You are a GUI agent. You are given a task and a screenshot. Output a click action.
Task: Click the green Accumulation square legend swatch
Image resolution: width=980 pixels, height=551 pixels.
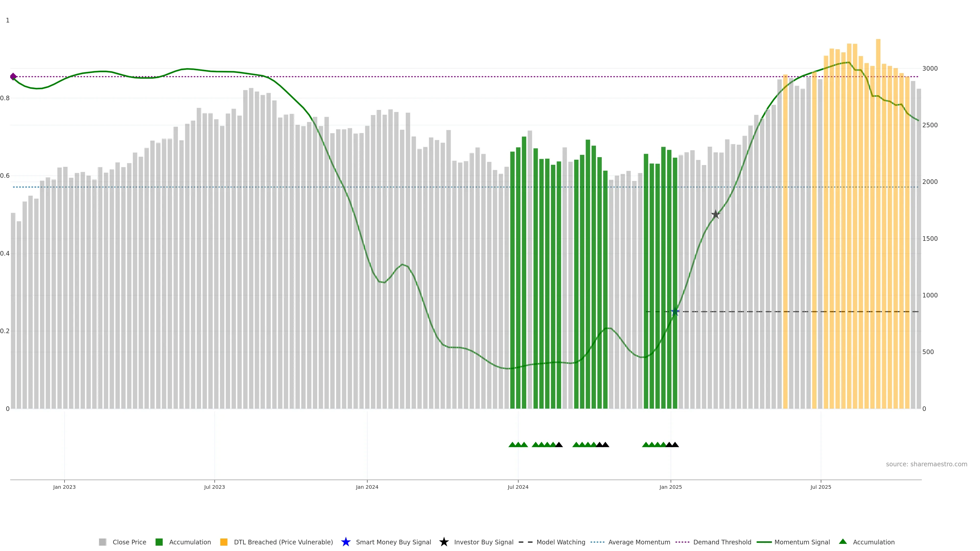(159, 542)
